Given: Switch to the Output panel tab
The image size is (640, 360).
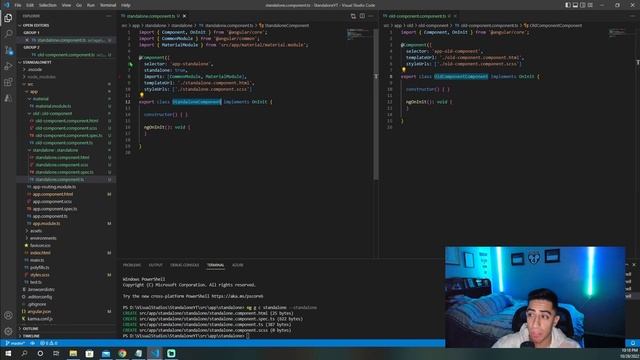Looking at the screenshot, I should [156, 265].
